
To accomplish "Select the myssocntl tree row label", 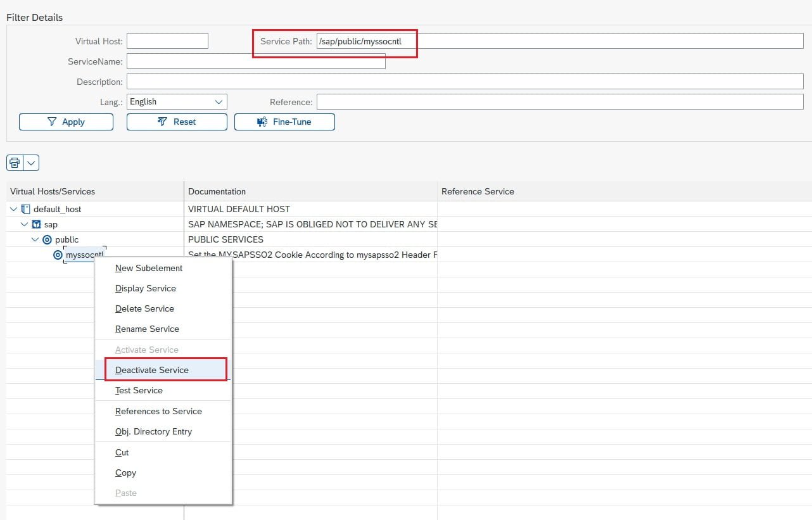I will 84,255.
